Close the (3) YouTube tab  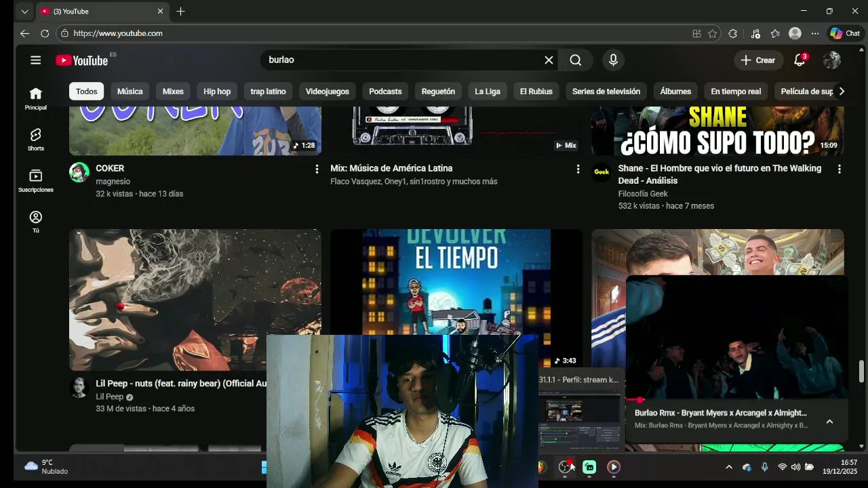161,12
